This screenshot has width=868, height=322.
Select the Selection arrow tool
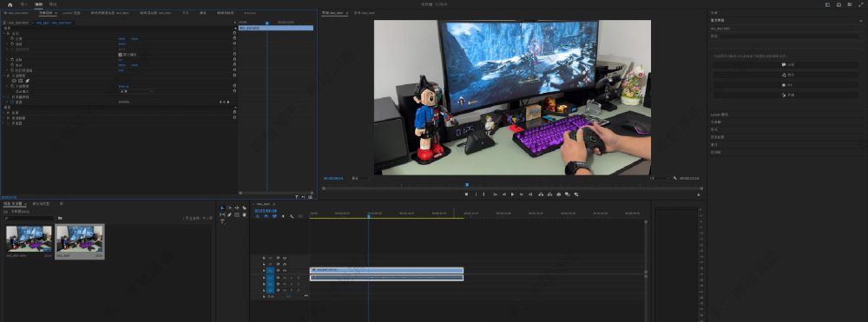coord(222,208)
